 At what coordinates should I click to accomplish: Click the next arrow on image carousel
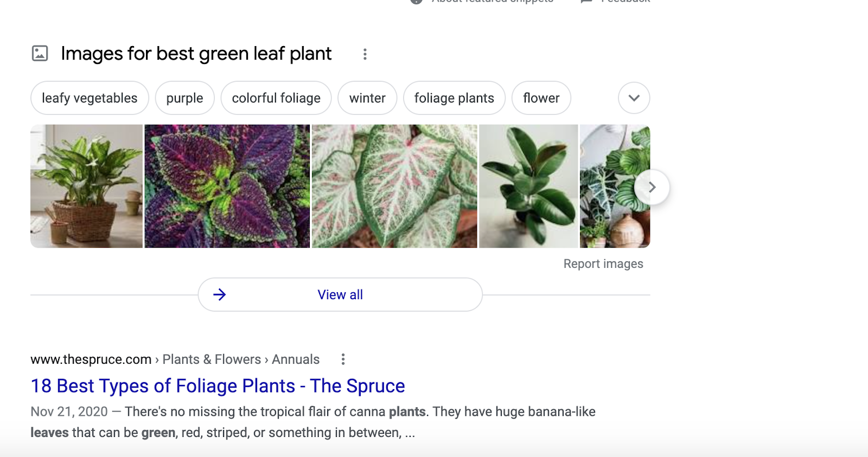652,187
